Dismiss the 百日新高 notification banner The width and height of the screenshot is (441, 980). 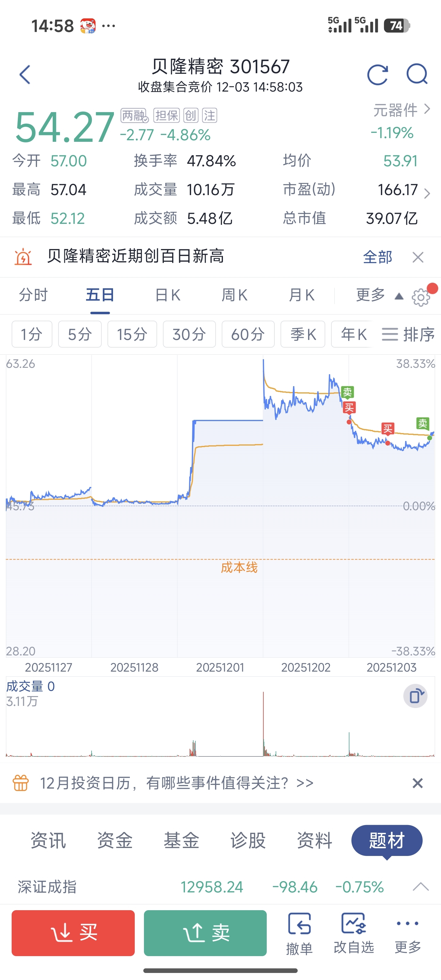(418, 258)
